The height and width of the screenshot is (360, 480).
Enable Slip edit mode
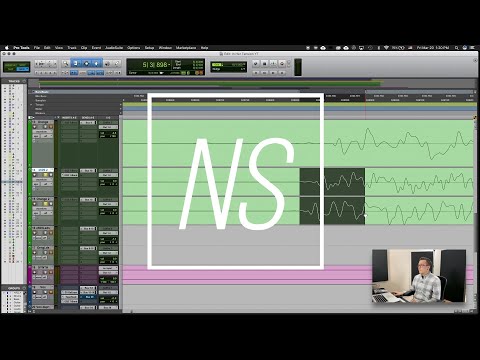(x=10, y=69)
